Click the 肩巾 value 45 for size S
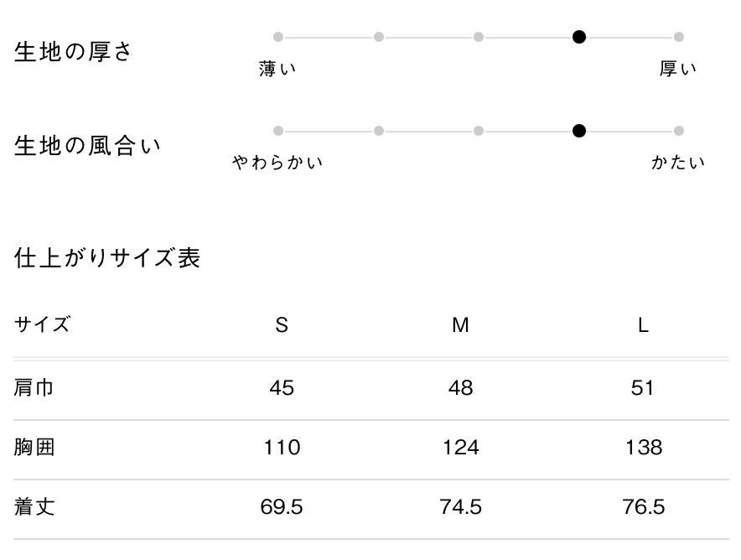Viewport: 741px width, 560px height. [x=282, y=388]
